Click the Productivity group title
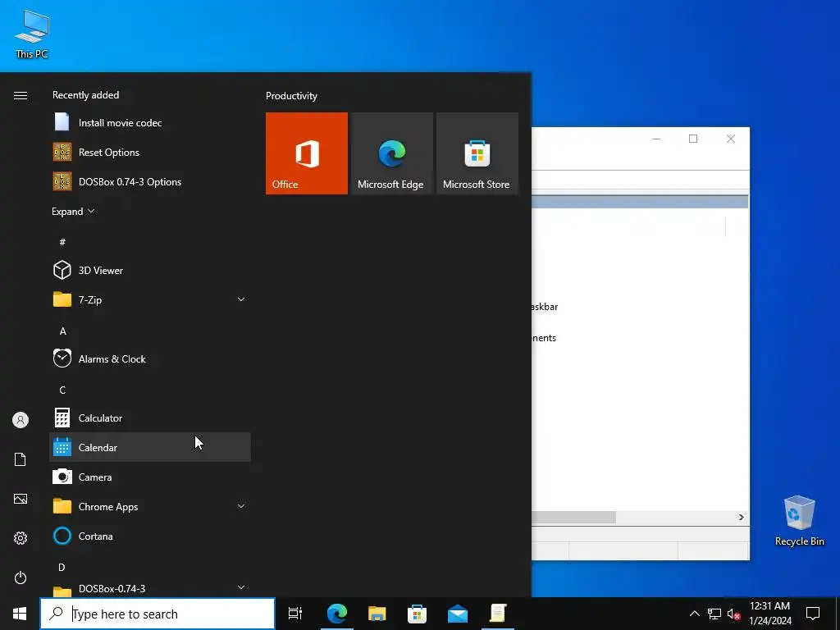 291,96
